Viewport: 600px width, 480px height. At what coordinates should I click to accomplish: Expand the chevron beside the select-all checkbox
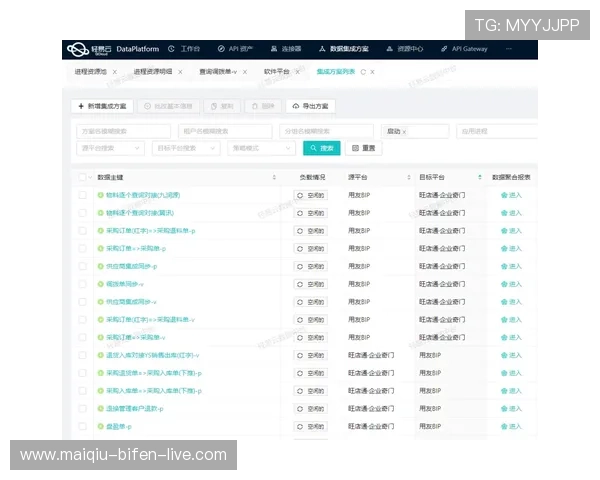coord(90,177)
